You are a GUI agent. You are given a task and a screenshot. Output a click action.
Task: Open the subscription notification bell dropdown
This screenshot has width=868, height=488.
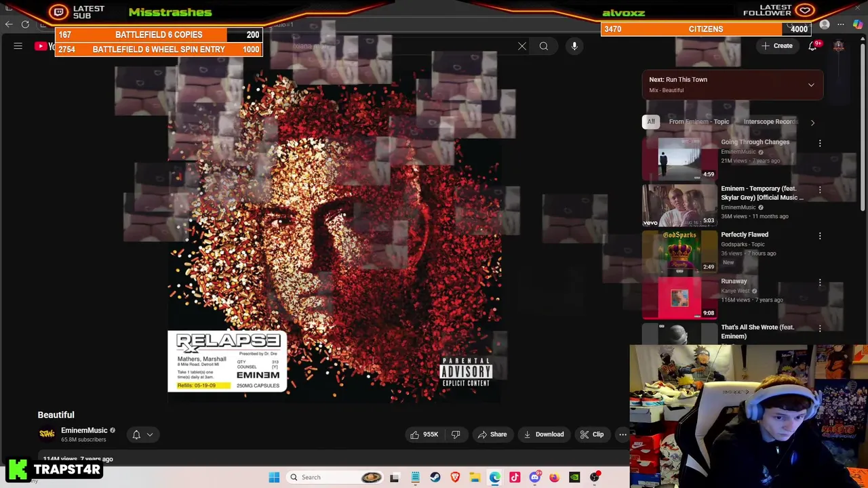142,434
